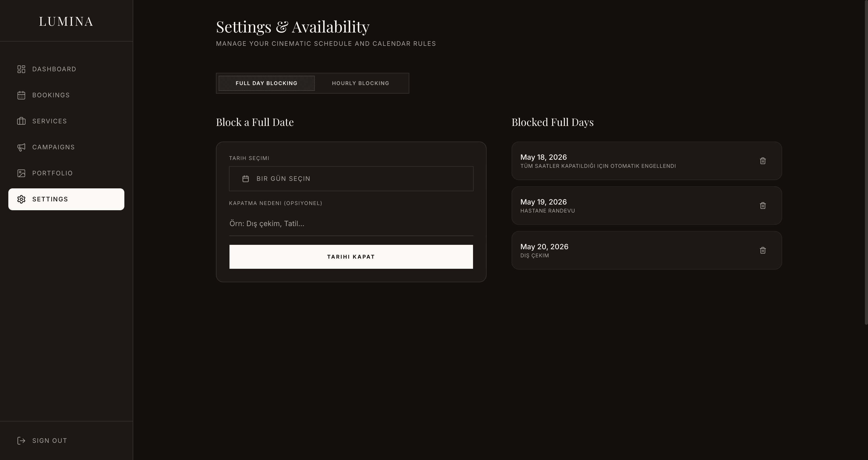Screen dimensions: 868x460
Task: Click the 'Hastane Randevu' reason text
Action: (547, 211)
